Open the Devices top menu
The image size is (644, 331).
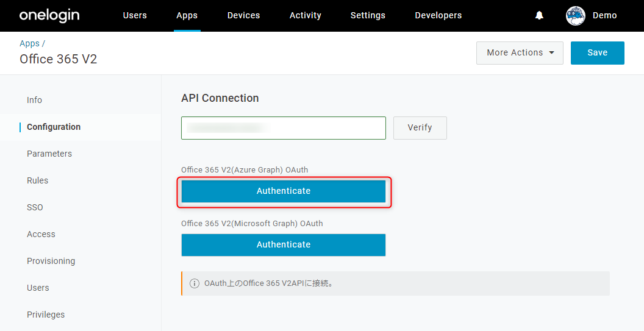pyautogui.click(x=243, y=16)
